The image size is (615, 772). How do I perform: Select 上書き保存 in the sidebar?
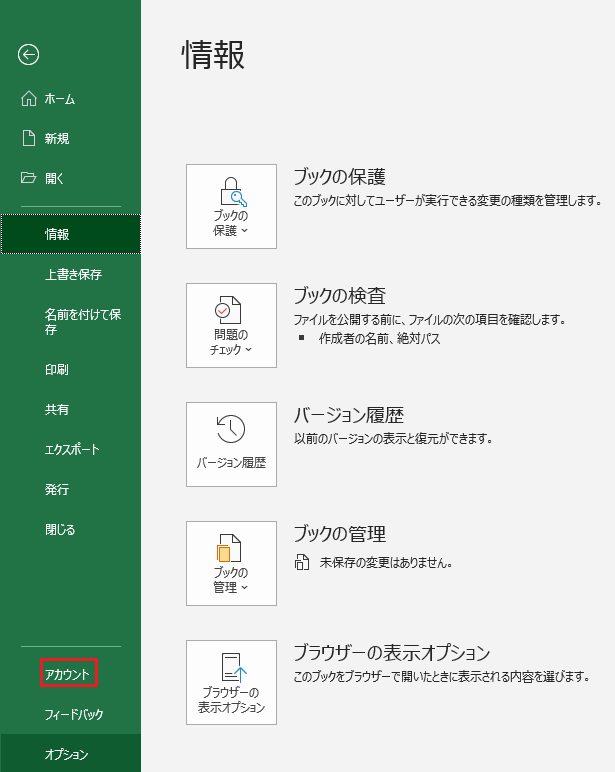pyautogui.click(x=73, y=274)
